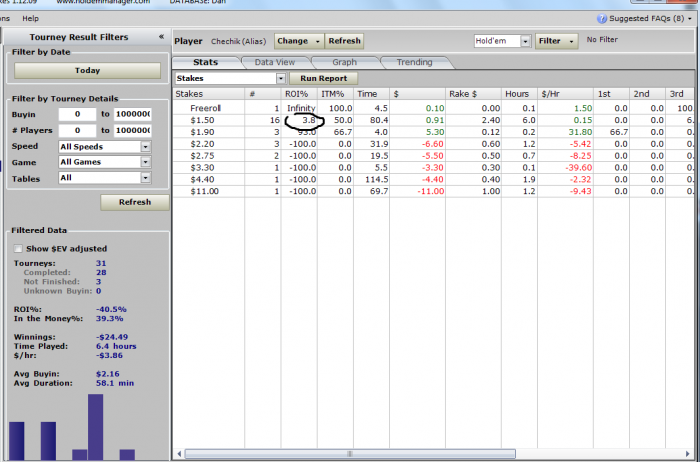Open the Game dropdown showing All Games
Screen dimensions: 700x462
point(105,162)
